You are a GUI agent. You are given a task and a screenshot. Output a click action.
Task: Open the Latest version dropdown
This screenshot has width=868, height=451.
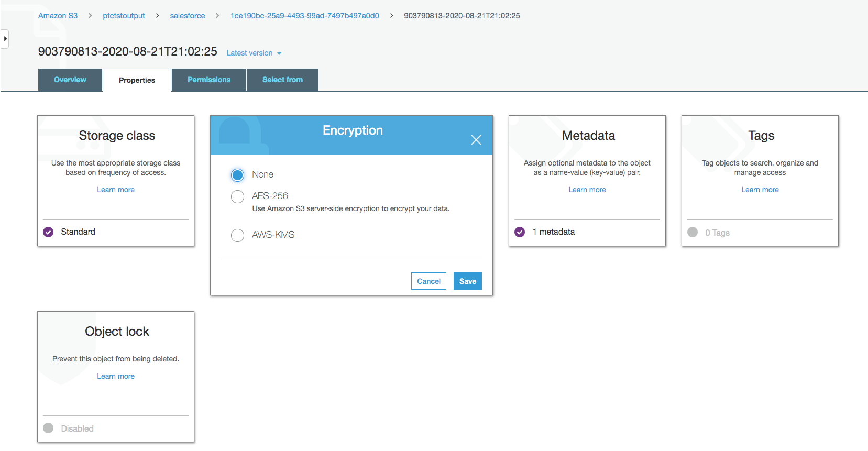pos(254,53)
